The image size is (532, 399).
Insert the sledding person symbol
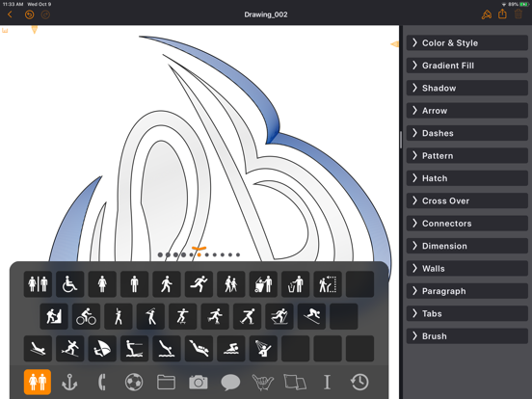click(38, 349)
